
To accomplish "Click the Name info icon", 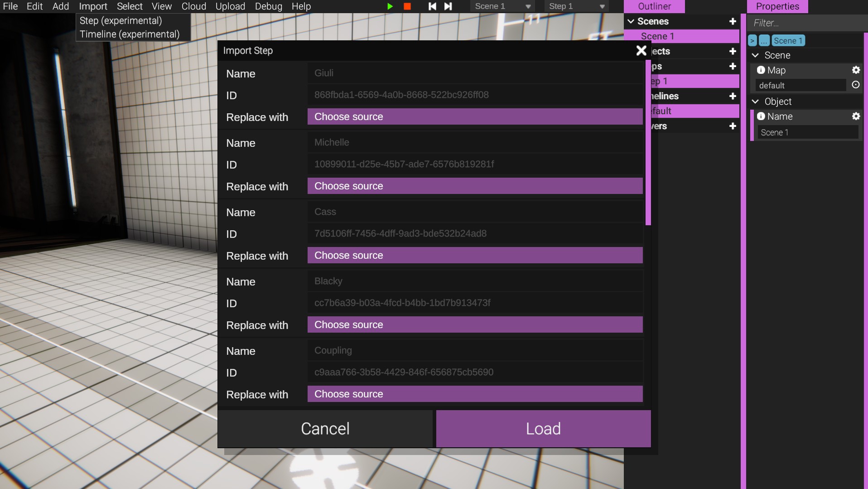I will coord(761,116).
